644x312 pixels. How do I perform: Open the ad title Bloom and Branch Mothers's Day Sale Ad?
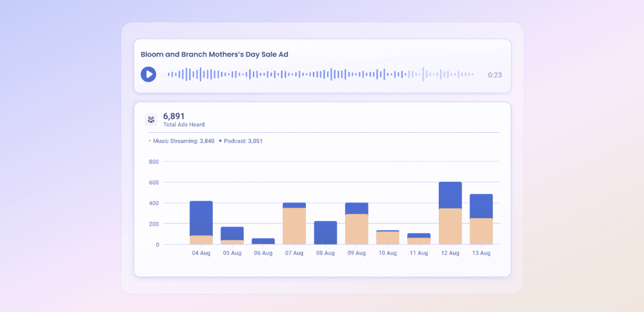pos(214,54)
